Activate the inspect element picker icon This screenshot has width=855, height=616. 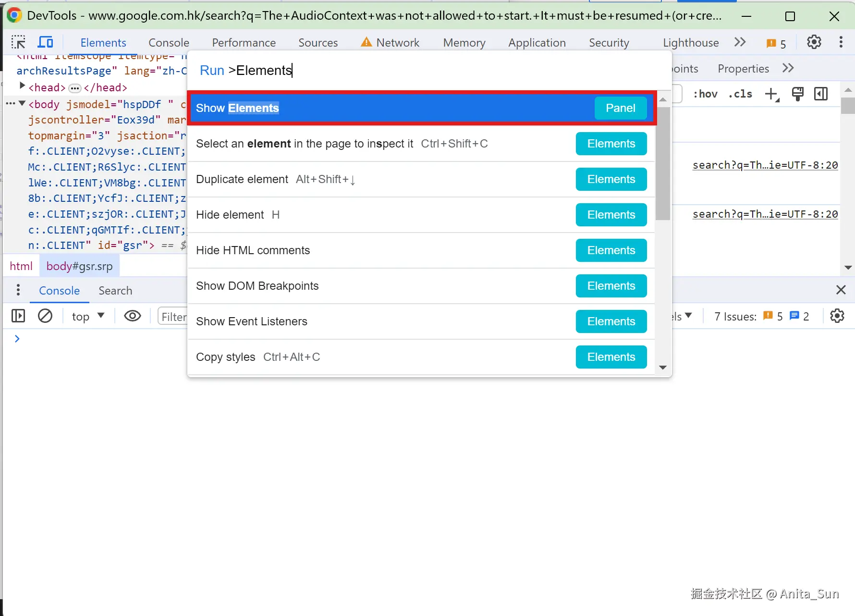point(18,42)
